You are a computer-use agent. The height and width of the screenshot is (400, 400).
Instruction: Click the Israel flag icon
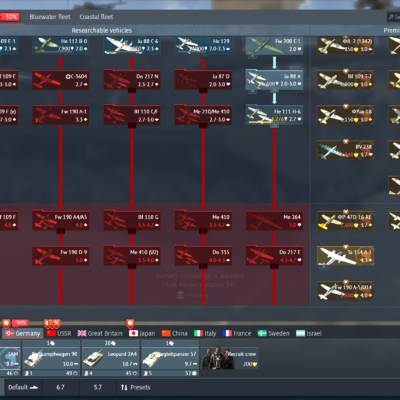(x=300, y=333)
